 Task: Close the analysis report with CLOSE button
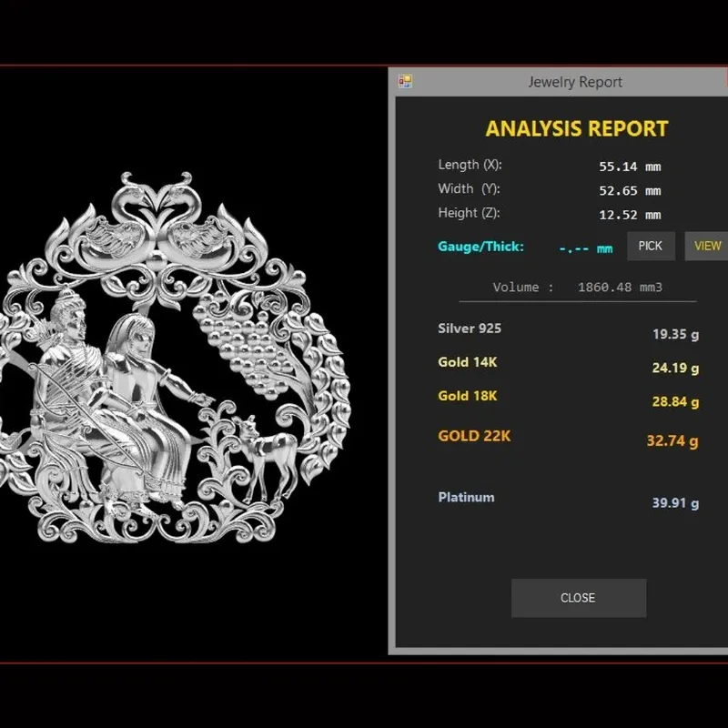tap(579, 598)
